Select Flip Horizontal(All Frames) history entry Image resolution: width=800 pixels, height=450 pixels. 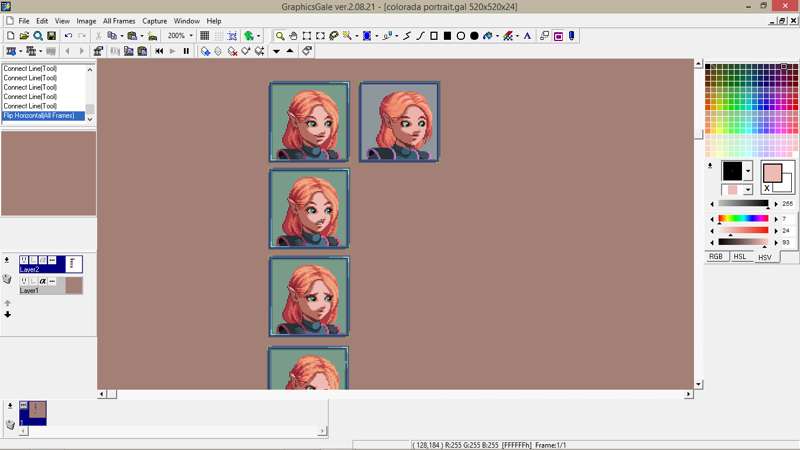43,116
